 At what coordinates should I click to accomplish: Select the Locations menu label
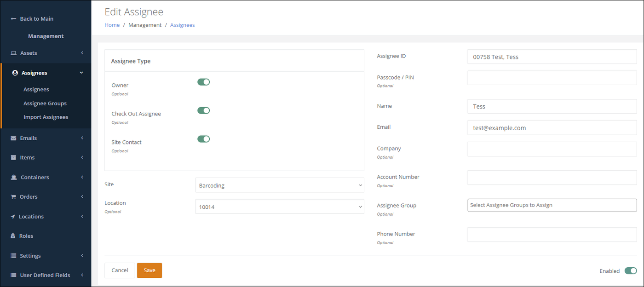31,217
